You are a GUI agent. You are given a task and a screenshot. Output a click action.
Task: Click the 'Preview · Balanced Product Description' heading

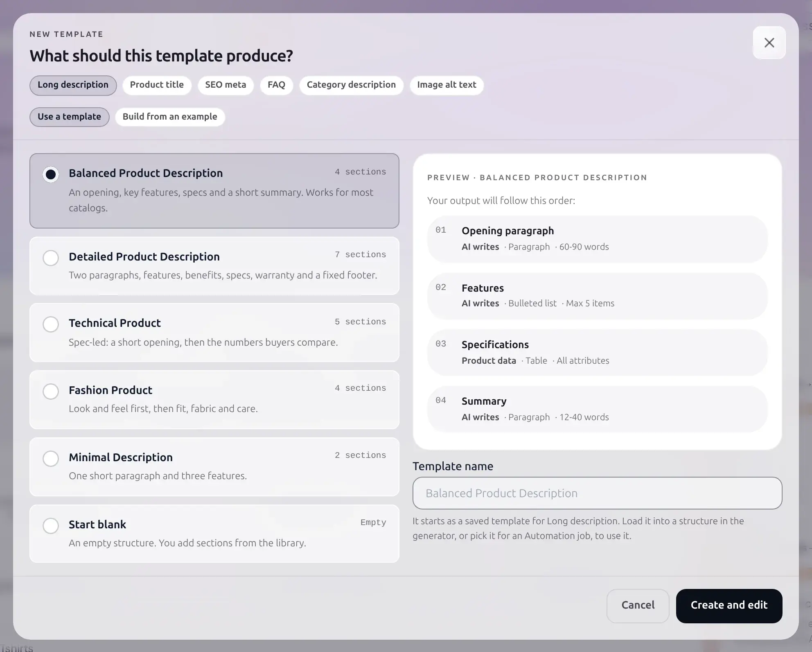click(x=537, y=178)
